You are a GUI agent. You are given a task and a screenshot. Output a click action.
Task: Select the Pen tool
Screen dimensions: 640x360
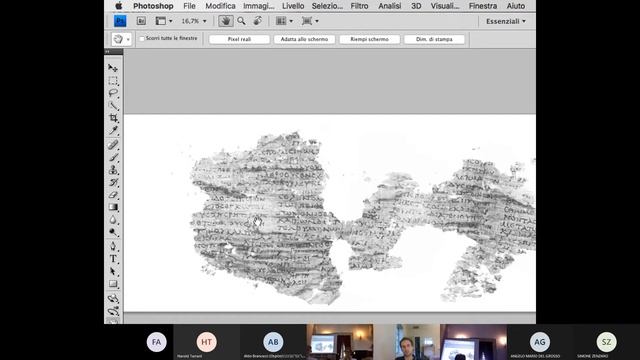[113, 247]
